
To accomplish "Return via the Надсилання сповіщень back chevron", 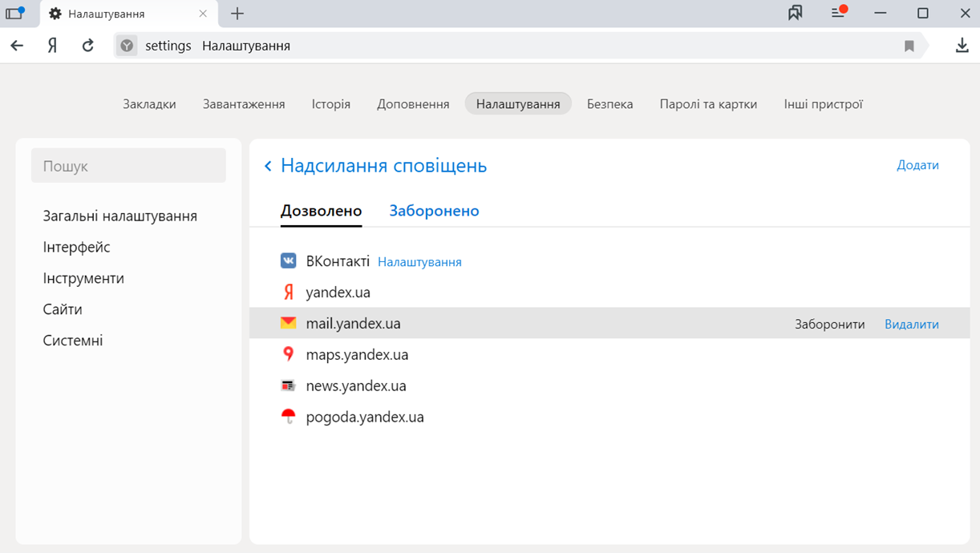I will 268,166.
